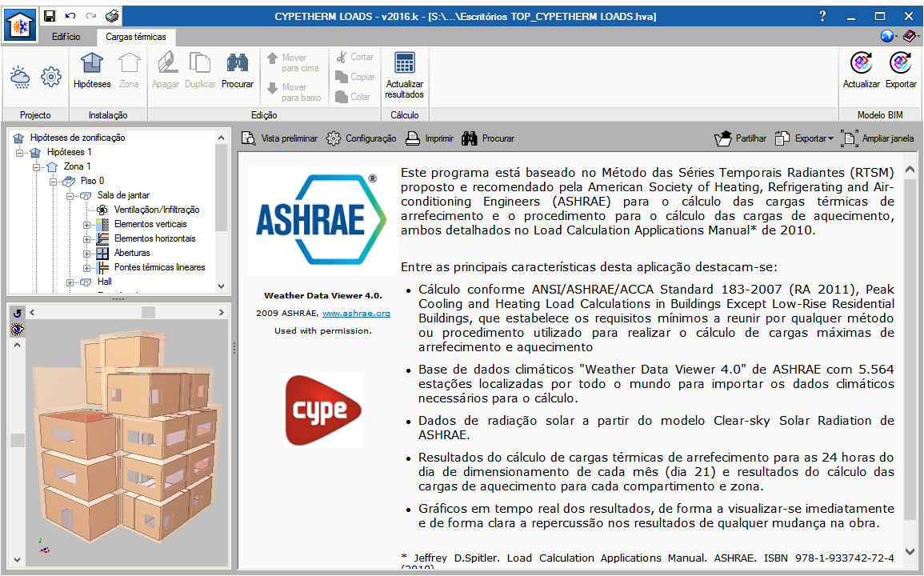The width and height of the screenshot is (924, 576).
Task: Collapse the Zona 1 tree node
Action: tap(37, 167)
